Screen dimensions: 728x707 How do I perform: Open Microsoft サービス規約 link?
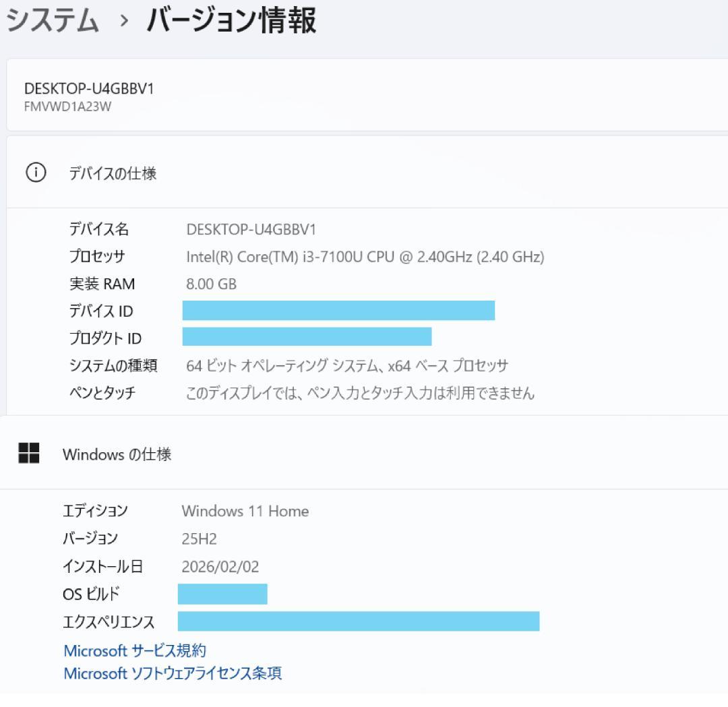[x=135, y=650]
